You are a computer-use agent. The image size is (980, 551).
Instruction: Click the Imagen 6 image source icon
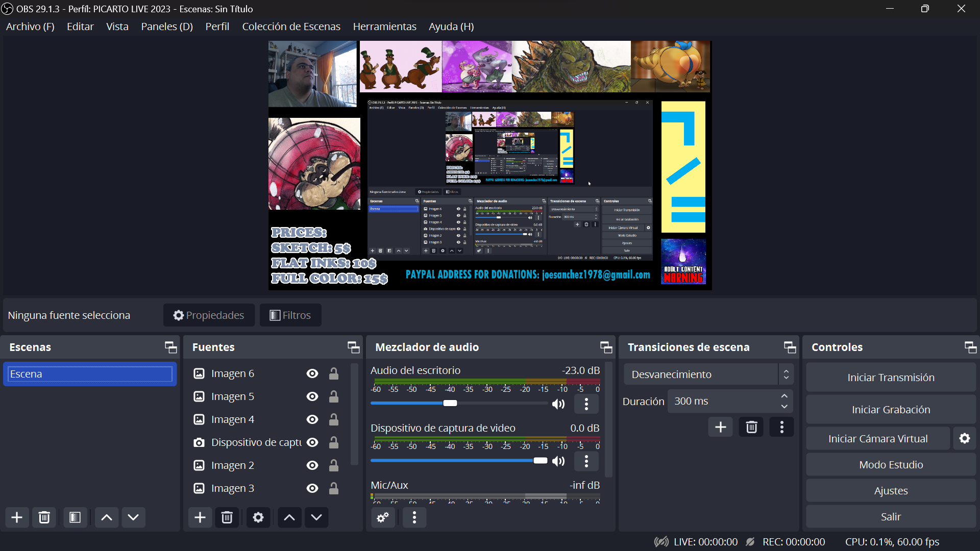[199, 373]
